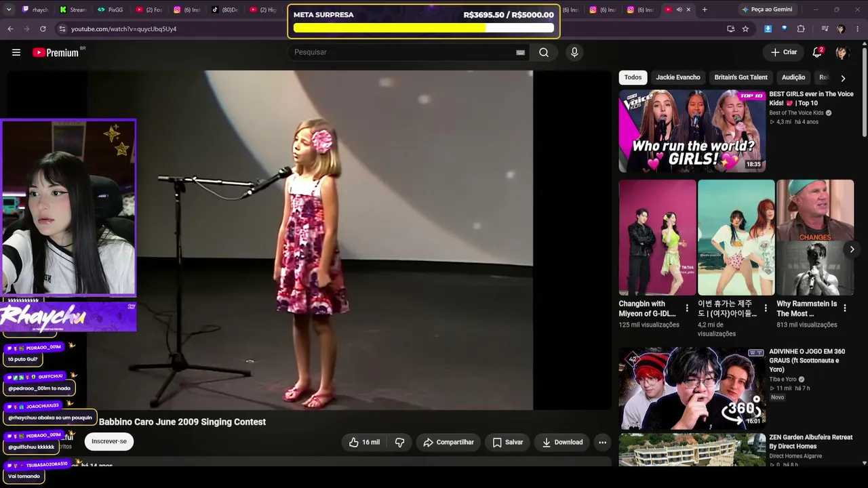Image resolution: width=868 pixels, height=488 pixels.
Task: Click the Compartilhar share button
Action: [449, 442]
